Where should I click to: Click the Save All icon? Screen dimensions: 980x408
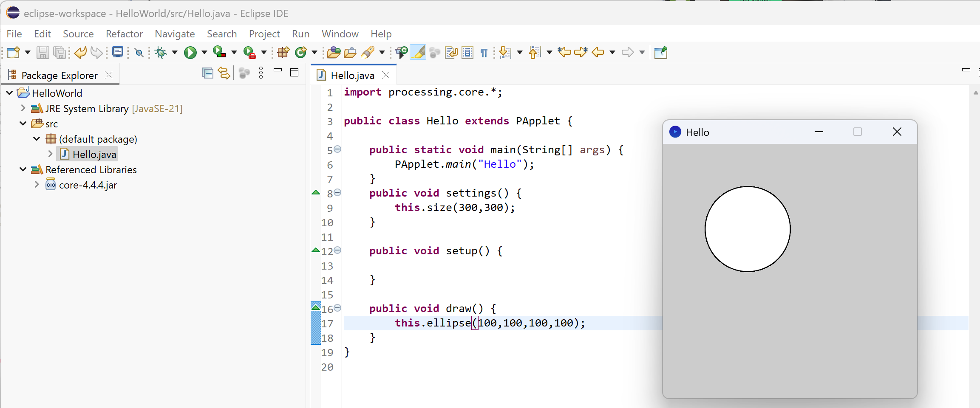pyautogui.click(x=60, y=52)
